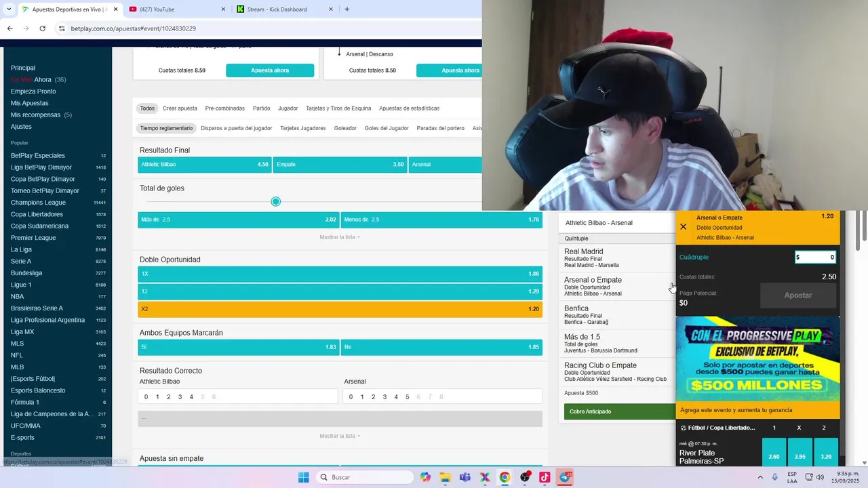Open Copilot from the taskbar
This screenshot has height=488, width=868.
[x=425, y=477]
